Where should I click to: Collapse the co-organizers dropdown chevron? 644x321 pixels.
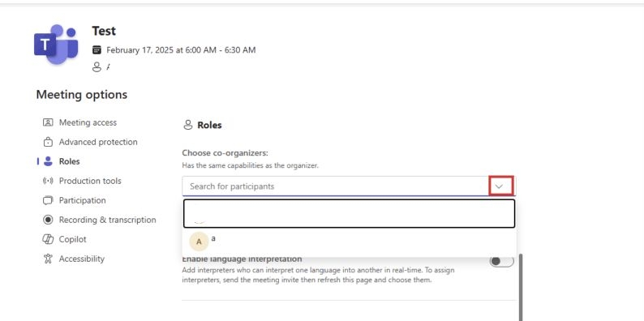tap(499, 186)
